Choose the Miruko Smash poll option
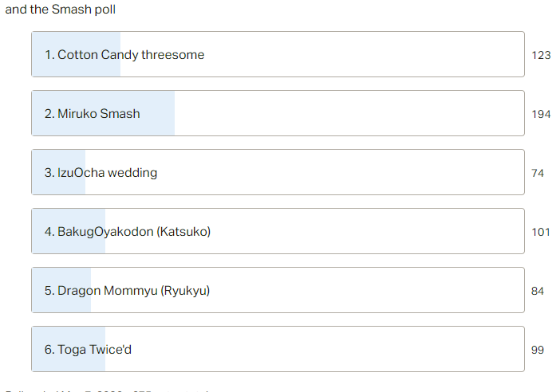The width and height of the screenshot is (560, 392). pos(278,113)
